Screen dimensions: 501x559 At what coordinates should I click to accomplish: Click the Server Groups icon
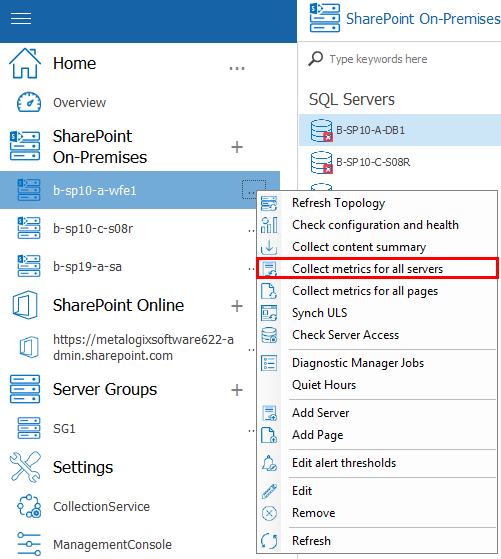[x=25, y=389]
